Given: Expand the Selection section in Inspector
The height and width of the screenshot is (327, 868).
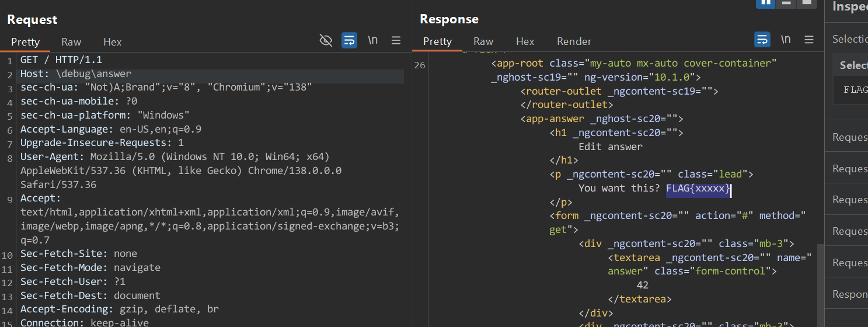Looking at the screenshot, I should (x=849, y=39).
